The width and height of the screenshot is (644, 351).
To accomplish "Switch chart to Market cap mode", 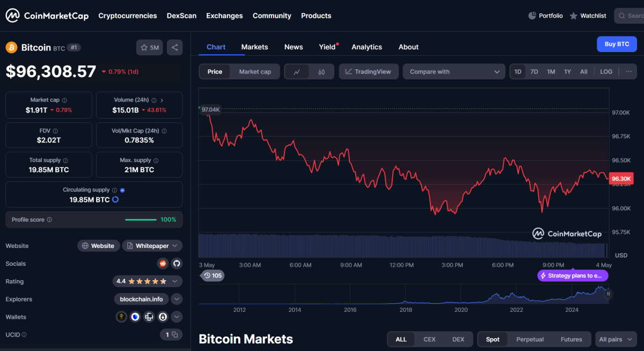I will click(x=255, y=71).
